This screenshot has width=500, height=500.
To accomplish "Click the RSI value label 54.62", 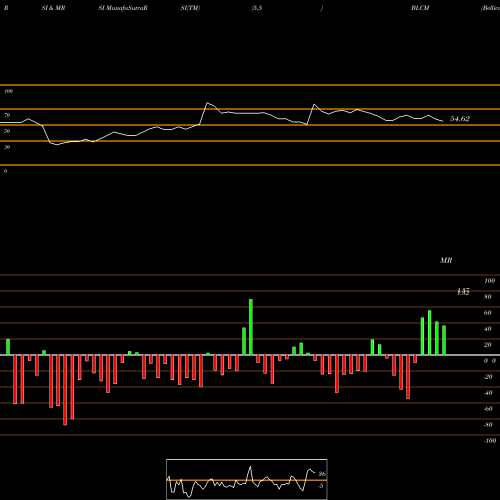I will pyautogui.click(x=460, y=119).
